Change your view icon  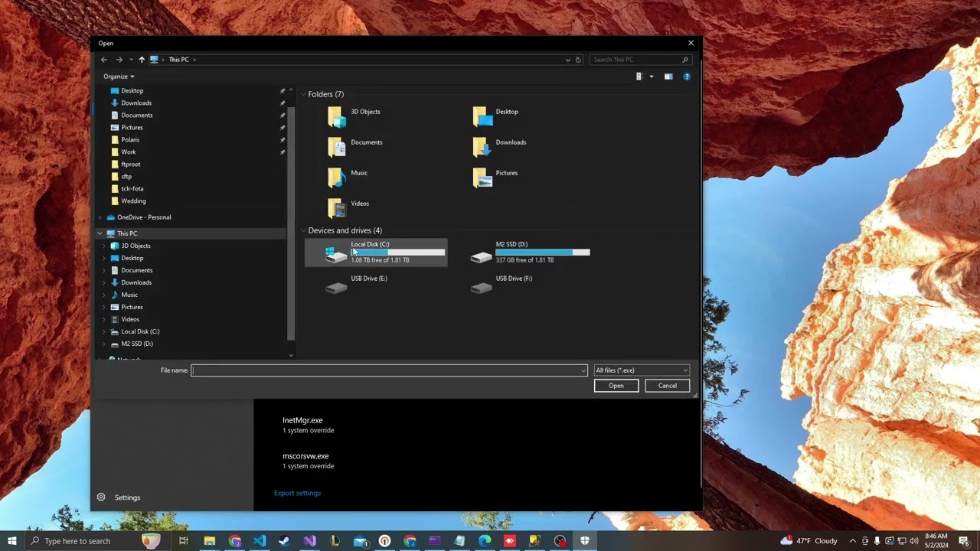tap(639, 77)
